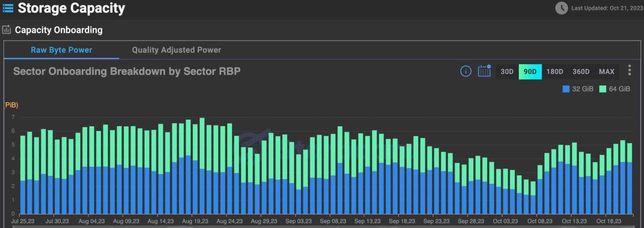Image resolution: width=644 pixels, height=228 pixels.
Task: Click the Sector Onboarding Breakdown chart title
Action: pyautogui.click(x=127, y=71)
